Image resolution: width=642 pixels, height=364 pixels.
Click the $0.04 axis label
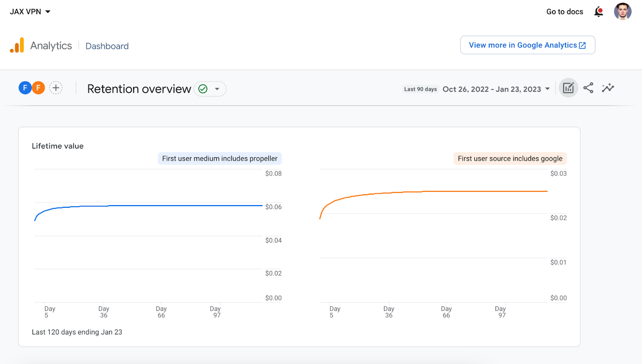coord(273,240)
